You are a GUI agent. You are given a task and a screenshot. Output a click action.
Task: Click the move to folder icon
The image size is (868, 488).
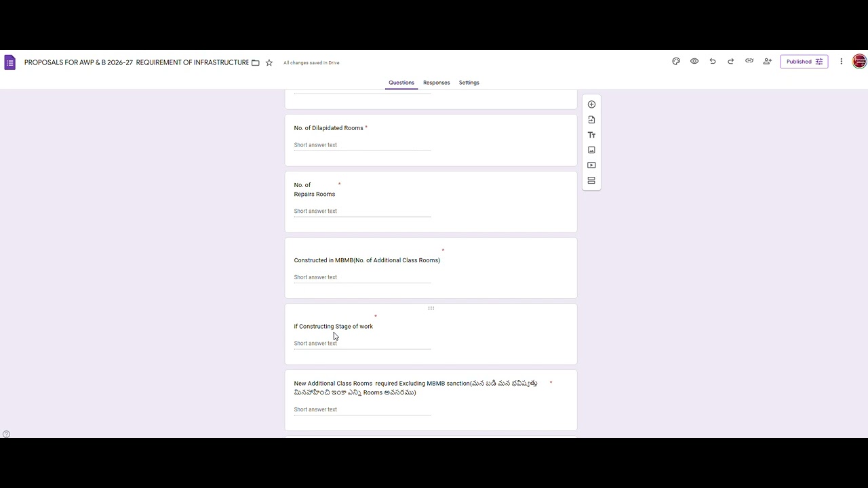(256, 62)
